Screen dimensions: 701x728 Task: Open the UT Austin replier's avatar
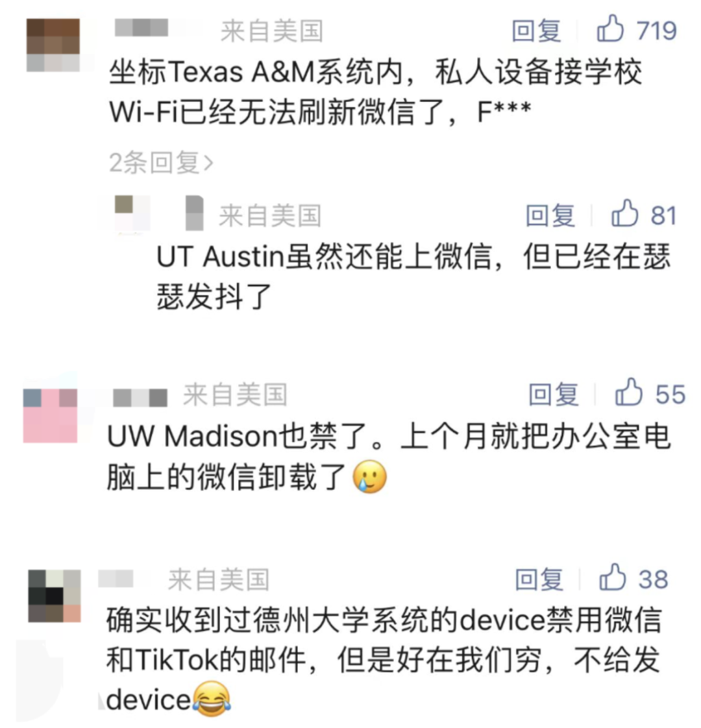coord(132,213)
